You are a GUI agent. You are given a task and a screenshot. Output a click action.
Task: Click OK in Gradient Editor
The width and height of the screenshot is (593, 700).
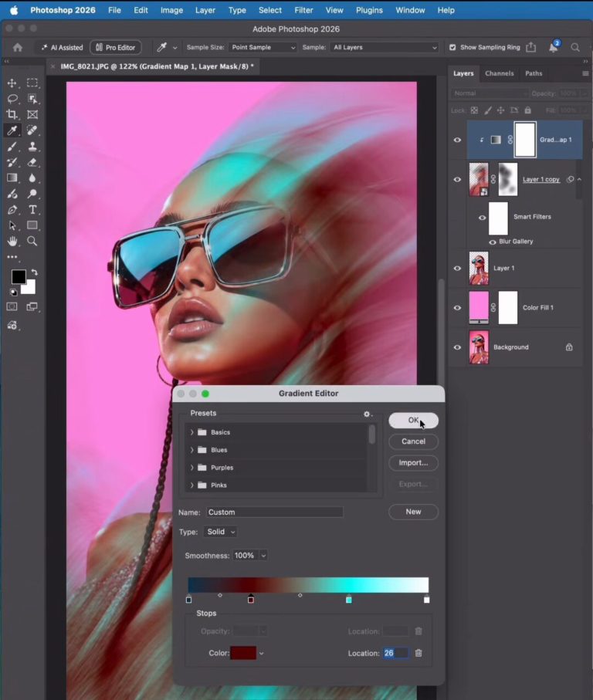pyautogui.click(x=414, y=420)
